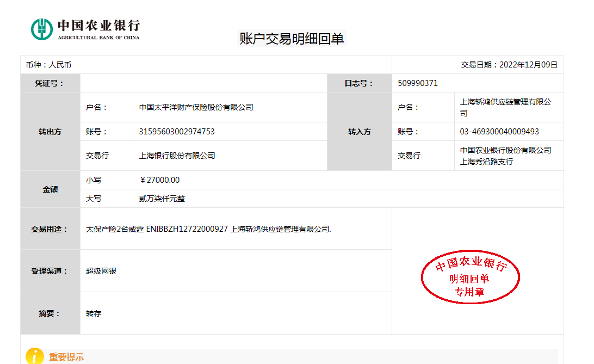Image resolution: width=594 pixels, height=364 pixels.
Task: Click the payee account number 03-469300040009493
Action: coord(499,132)
